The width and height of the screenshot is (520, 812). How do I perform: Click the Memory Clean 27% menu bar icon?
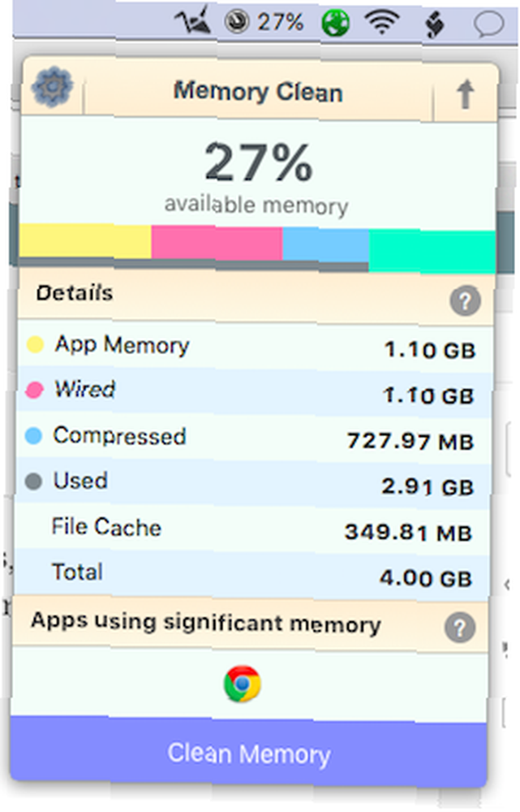click(x=264, y=22)
